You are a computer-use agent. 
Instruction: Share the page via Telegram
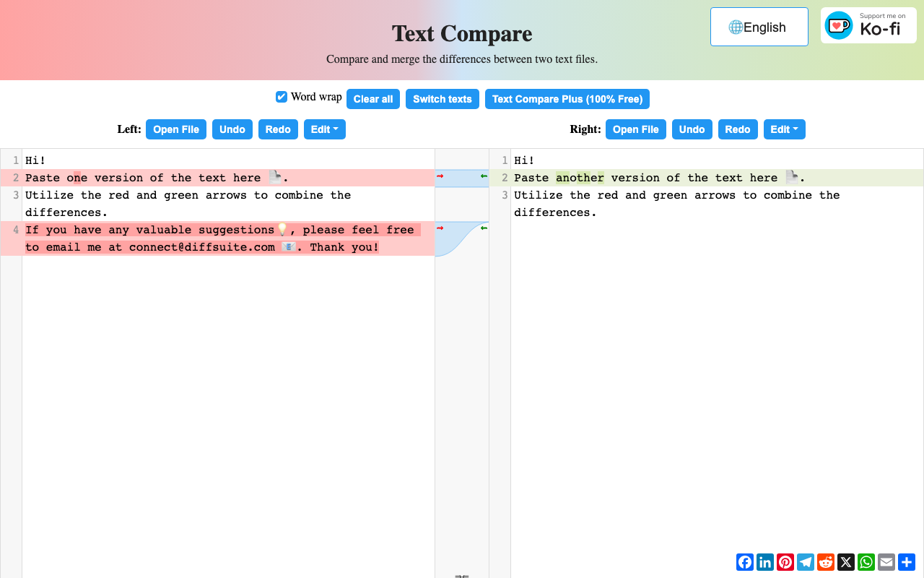pyautogui.click(x=806, y=562)
